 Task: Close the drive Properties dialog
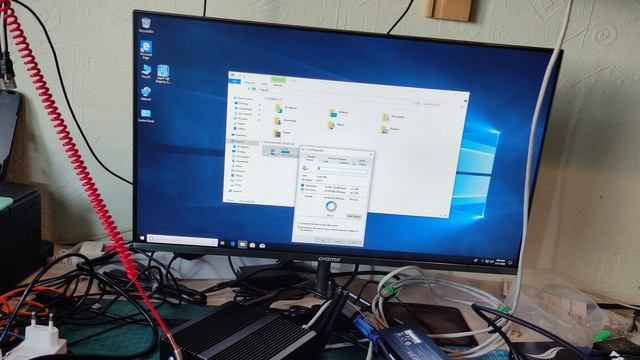(x=371, y=154)
